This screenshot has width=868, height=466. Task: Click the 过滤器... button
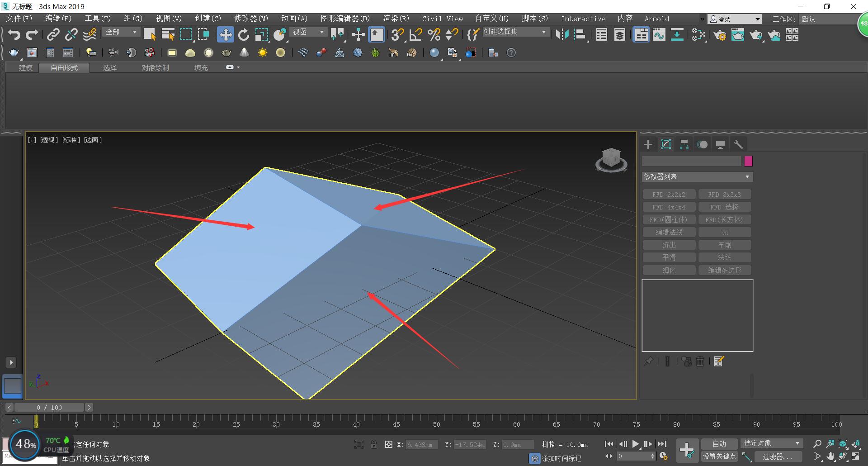point(777,456)
